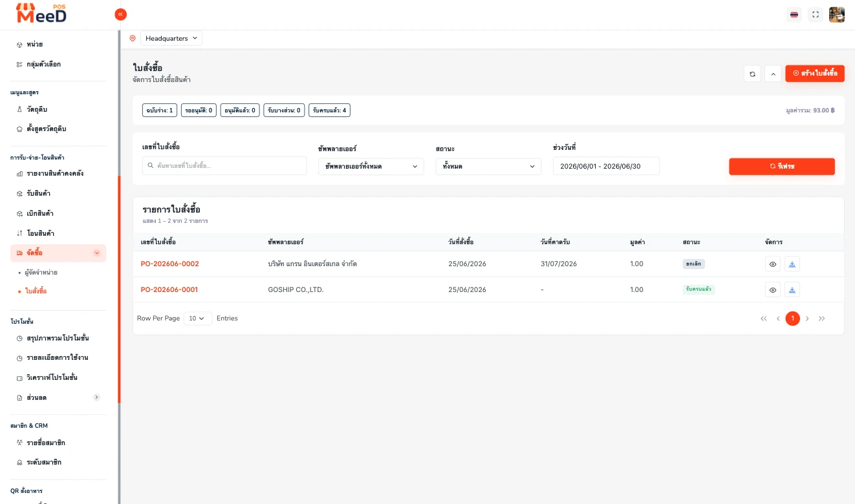
Task: Open the PO-202606-0001 order link
Action: click(x=169, y=289)
